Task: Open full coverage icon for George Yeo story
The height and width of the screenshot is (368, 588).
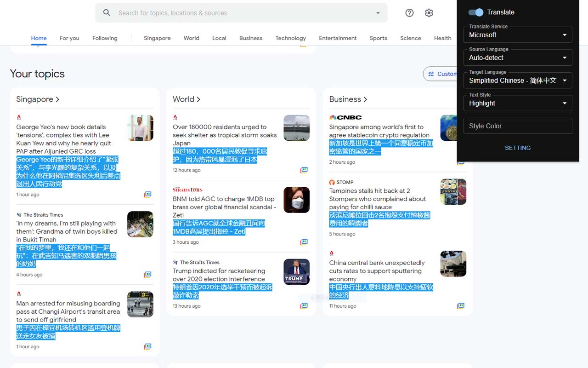Action: [147, 195]
